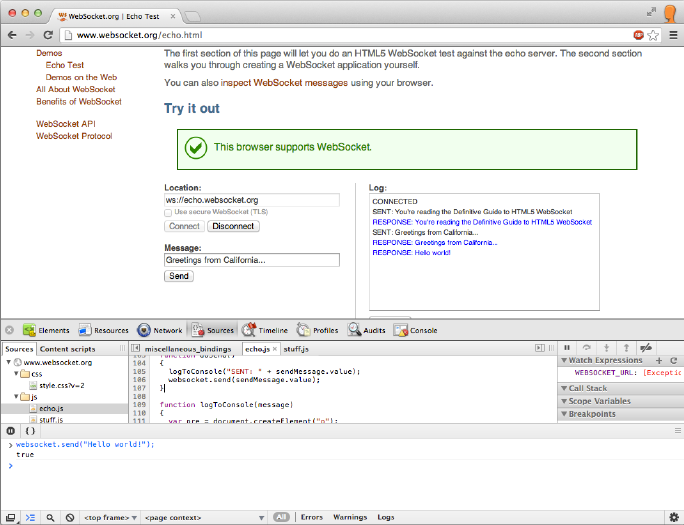
Task: Open the Chrome menu
Action: pyautogui.click(x=674, y=35)
